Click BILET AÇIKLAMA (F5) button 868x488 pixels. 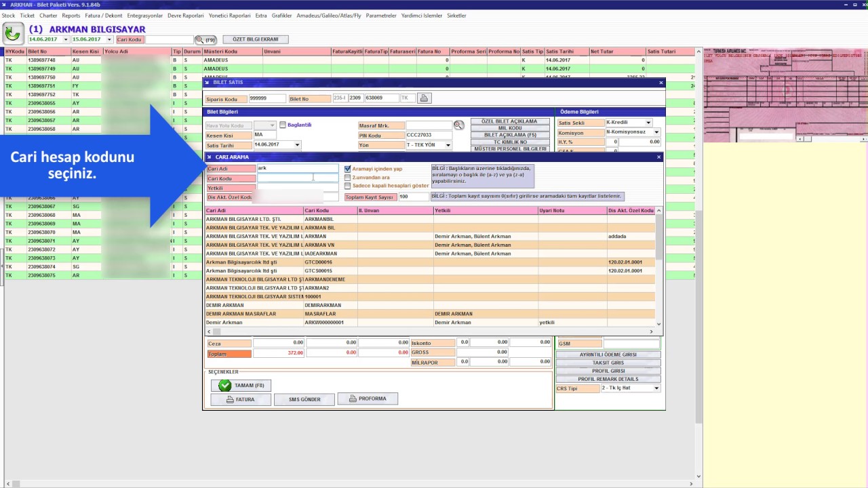(x=509, y=135)
